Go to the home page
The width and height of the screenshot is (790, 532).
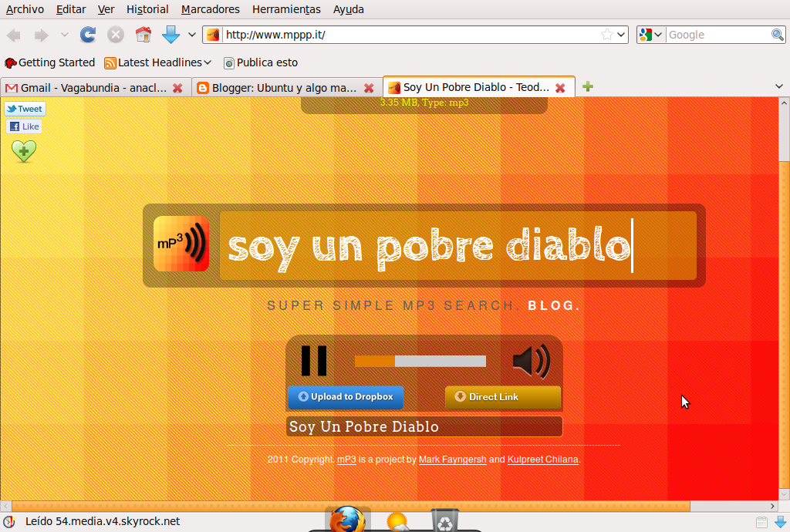coord(143,35)
